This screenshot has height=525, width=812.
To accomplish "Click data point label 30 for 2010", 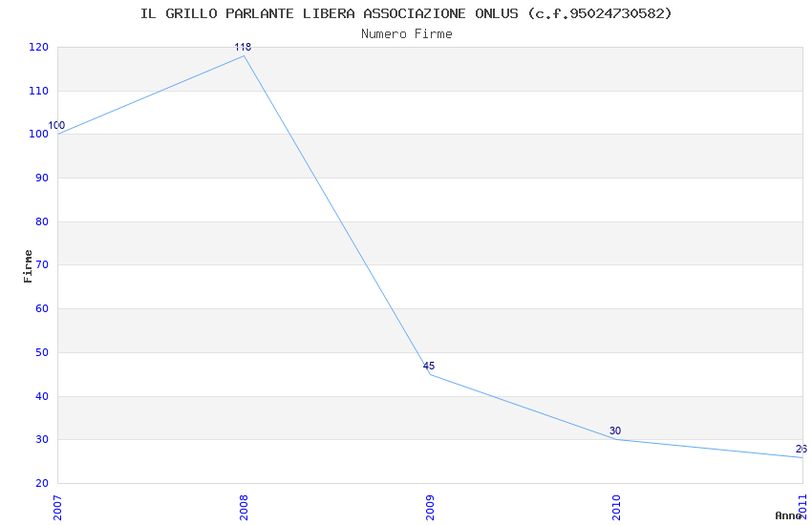I will point(615,430).
